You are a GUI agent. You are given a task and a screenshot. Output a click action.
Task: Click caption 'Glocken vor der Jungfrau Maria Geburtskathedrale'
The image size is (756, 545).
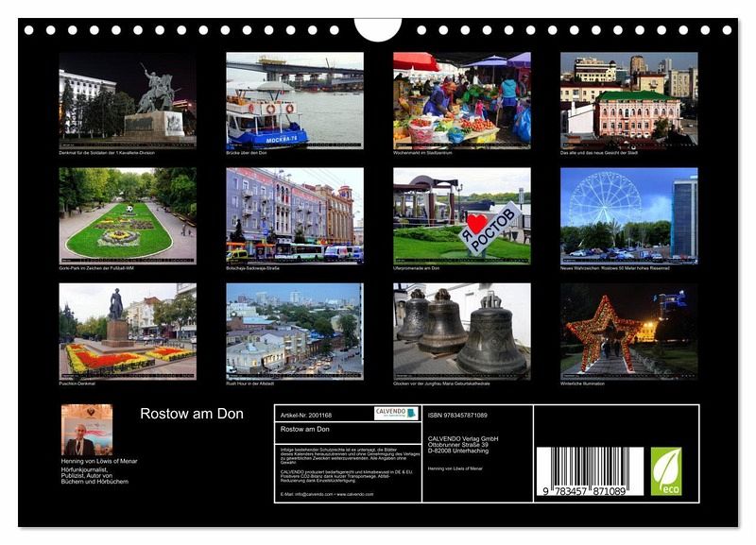coord(441,384)
